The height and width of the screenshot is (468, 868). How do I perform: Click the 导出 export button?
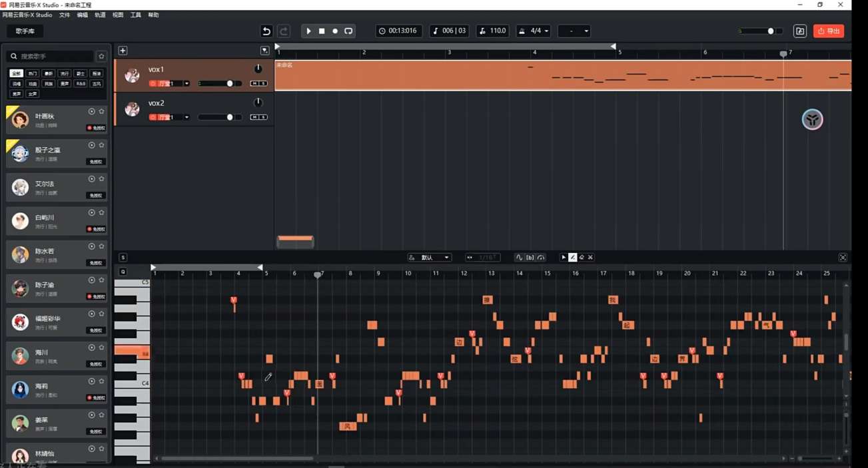pyautogui.click(x=829, y=31)
